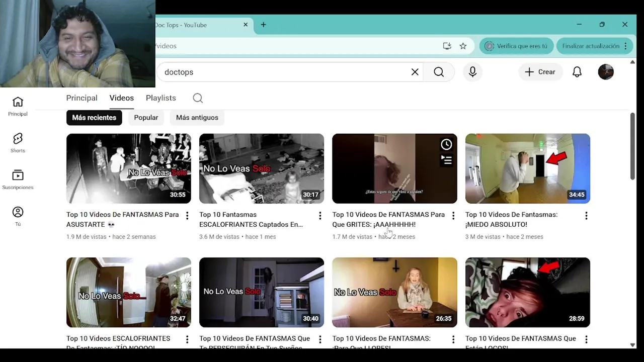Open a new browser tab with plus

(x=263, y=25)
